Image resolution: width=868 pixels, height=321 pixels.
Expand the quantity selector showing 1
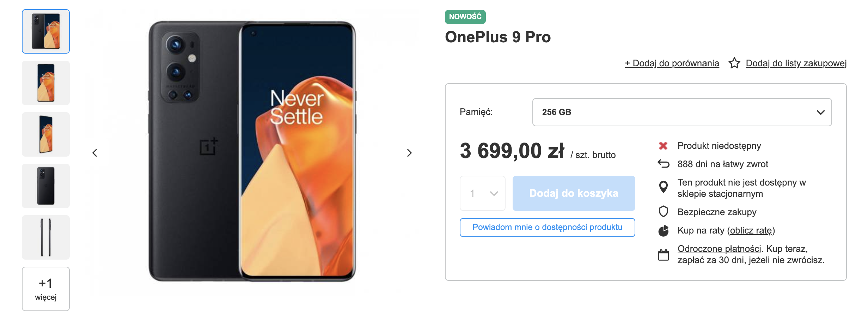482,193
